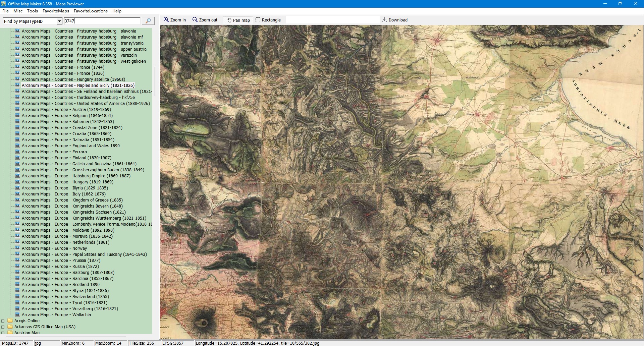Select Europe - Habsburg Empire (1869-1887) map
Screen dimensions: 644x346
click(76, 176)
